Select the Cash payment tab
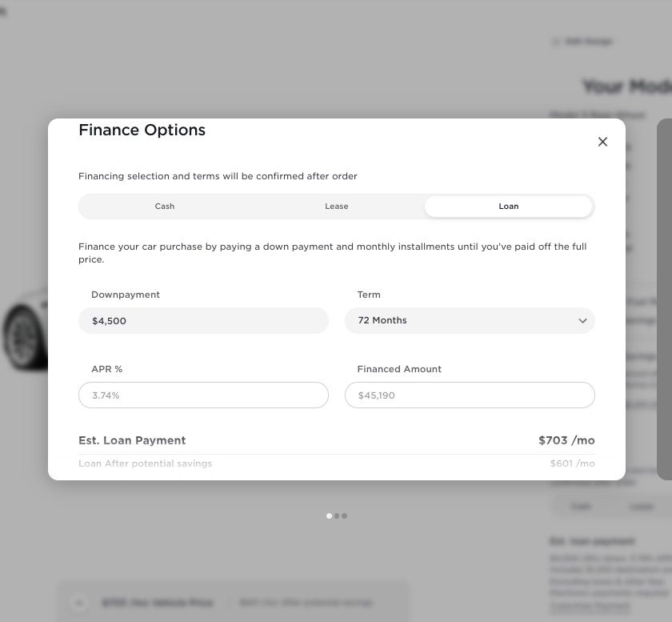 165,207
